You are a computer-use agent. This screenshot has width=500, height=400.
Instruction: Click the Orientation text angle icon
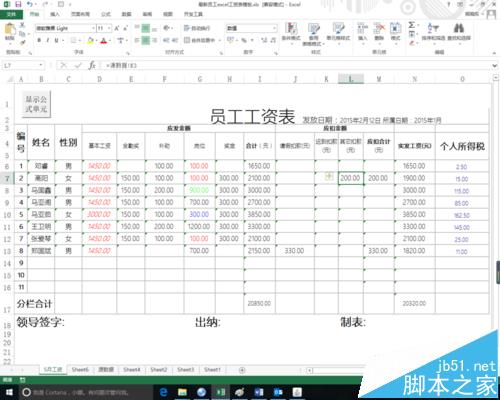coord(166,28)
